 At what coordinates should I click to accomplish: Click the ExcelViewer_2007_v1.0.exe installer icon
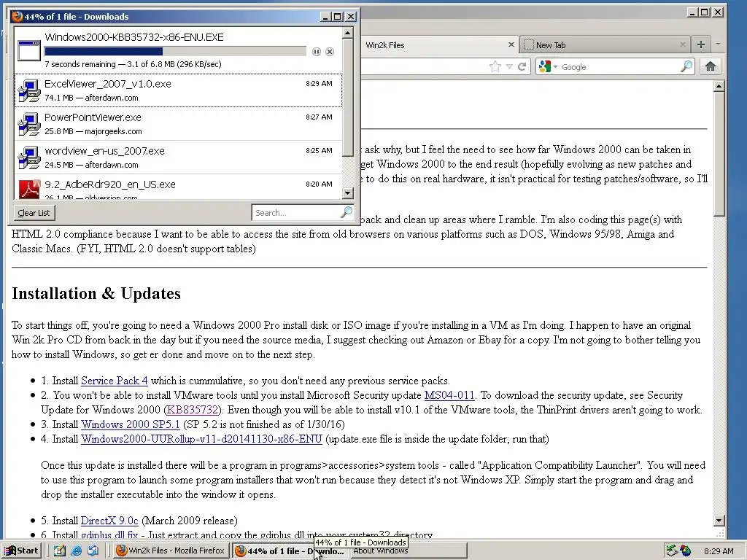[29, 90]
